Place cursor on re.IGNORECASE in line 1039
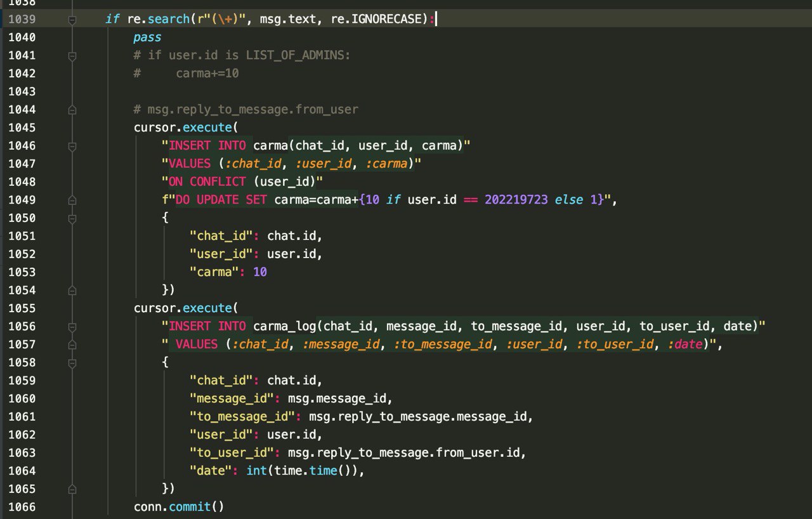Image resolution: width=812 pixels, height=519 pixels. 376,19
